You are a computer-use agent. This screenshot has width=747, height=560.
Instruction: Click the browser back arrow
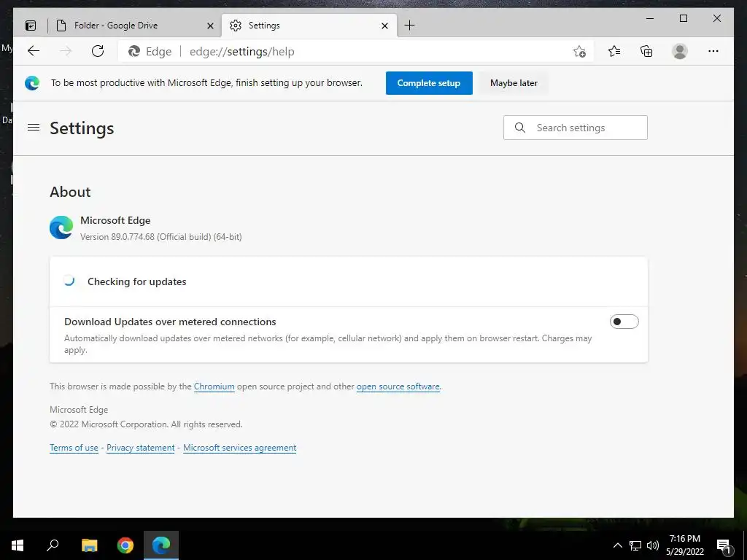tap(34, 51)
